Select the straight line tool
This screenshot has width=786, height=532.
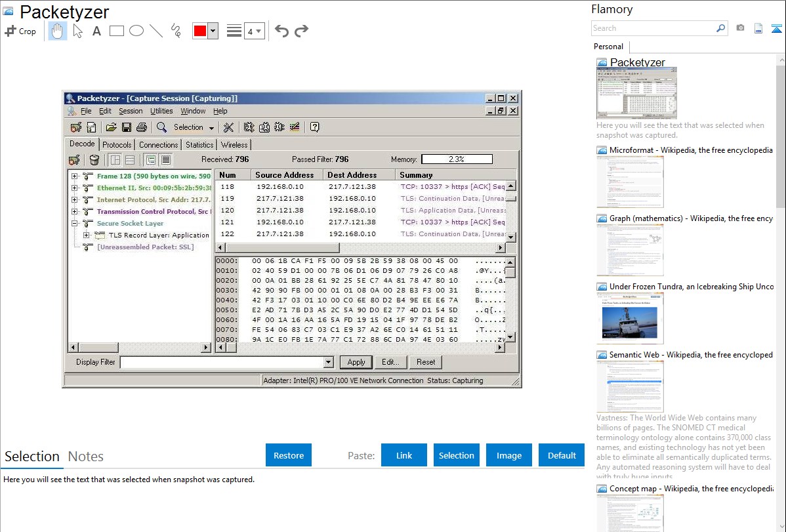click(x=156, y=31)
